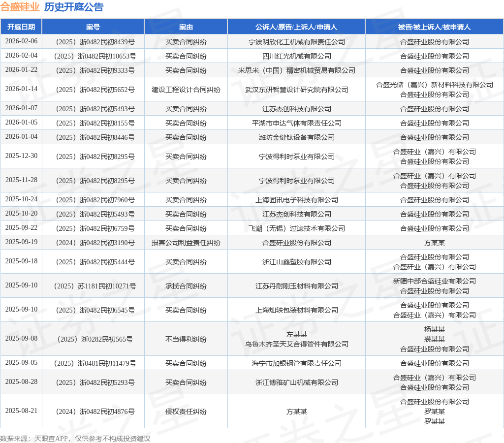The width and height of the screenshot is (504, 443).
Task: Click case number (2024)浙0482民初4876号
Action: [95, 411]
